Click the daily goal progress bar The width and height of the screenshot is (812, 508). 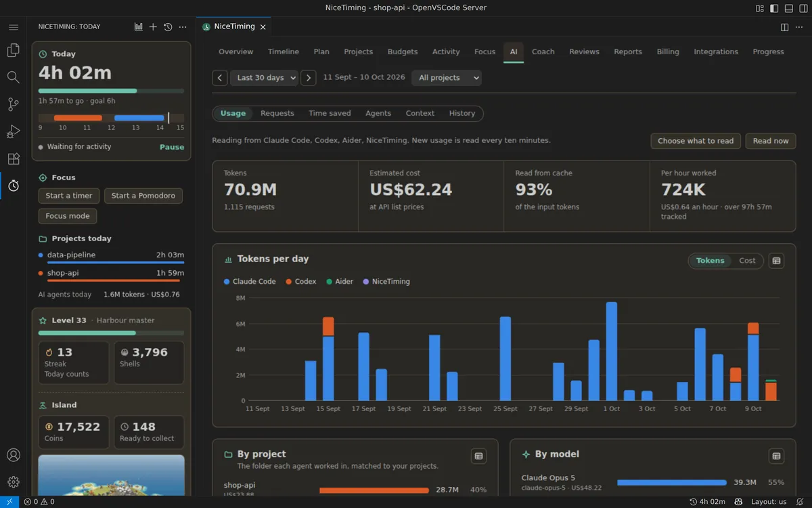[x=111, y=91]
